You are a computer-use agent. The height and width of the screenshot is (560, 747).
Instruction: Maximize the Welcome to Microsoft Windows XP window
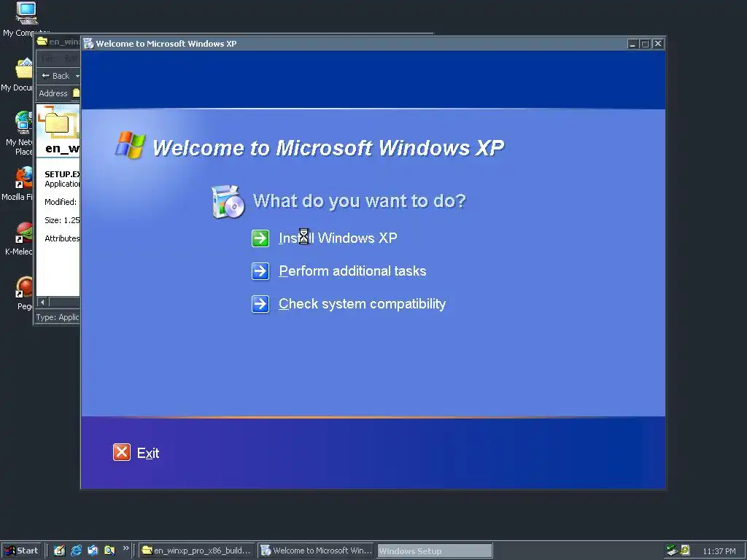pyautogui.click(x=645, y=44)
